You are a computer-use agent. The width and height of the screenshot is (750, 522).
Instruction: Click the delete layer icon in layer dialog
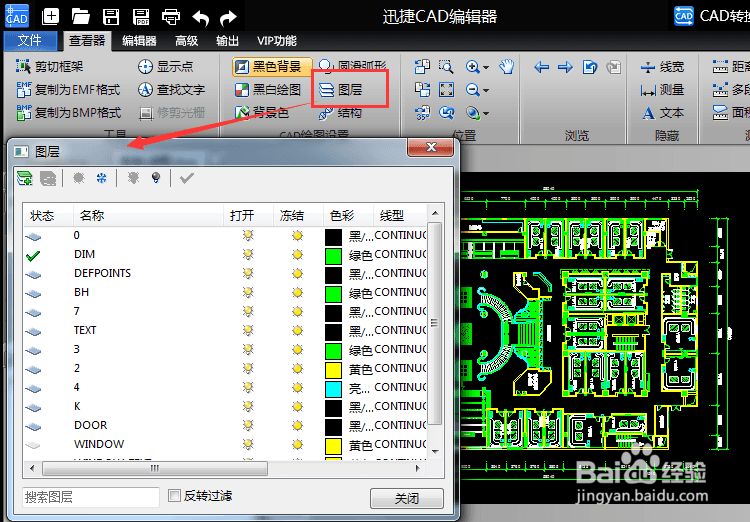48,178
